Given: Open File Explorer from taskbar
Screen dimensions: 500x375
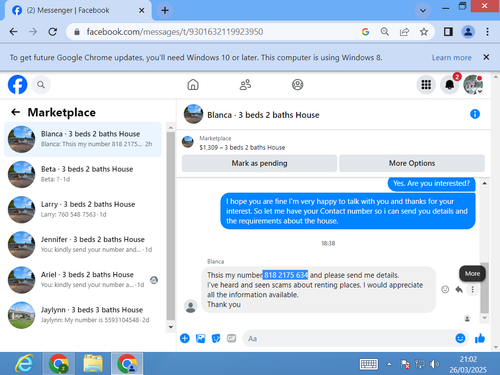Looking at the screenshot, I should [x=93, y=364].
